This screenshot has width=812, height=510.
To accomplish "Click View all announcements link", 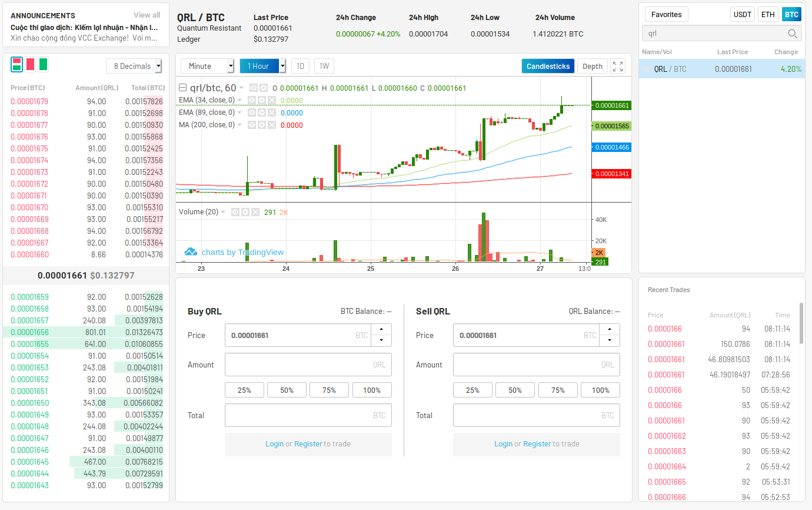I will 147,15.
